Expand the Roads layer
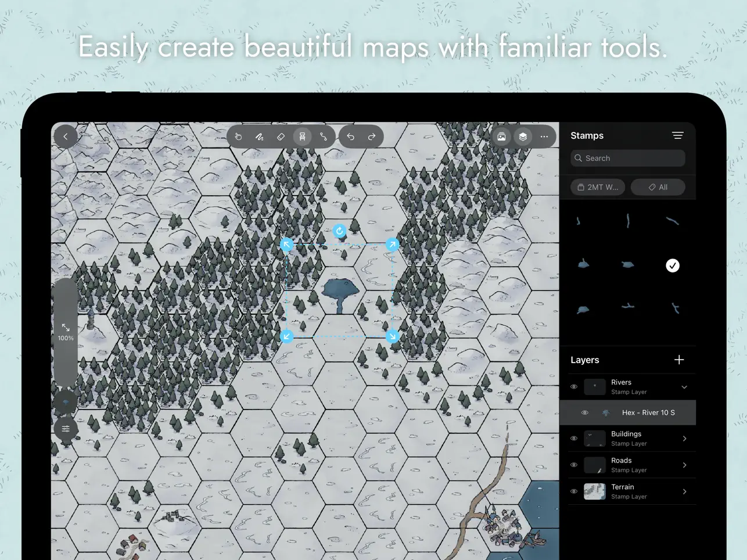 [x=684, y=465]
